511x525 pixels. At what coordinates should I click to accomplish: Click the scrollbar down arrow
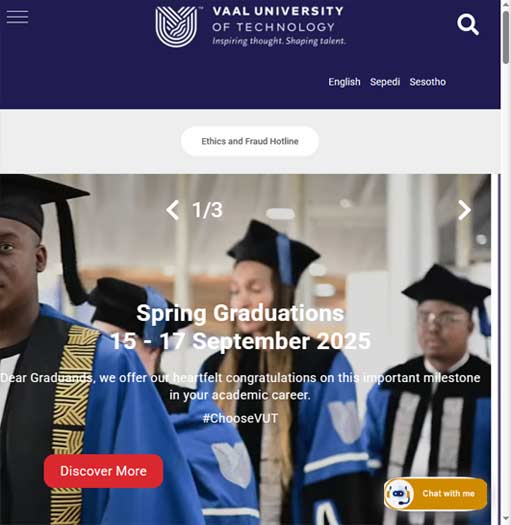[506, 521]
